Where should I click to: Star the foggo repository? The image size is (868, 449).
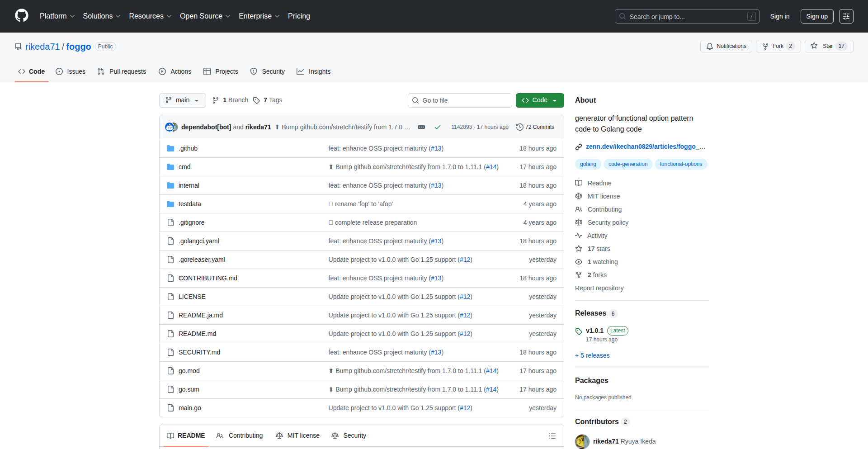coord(823,46)
